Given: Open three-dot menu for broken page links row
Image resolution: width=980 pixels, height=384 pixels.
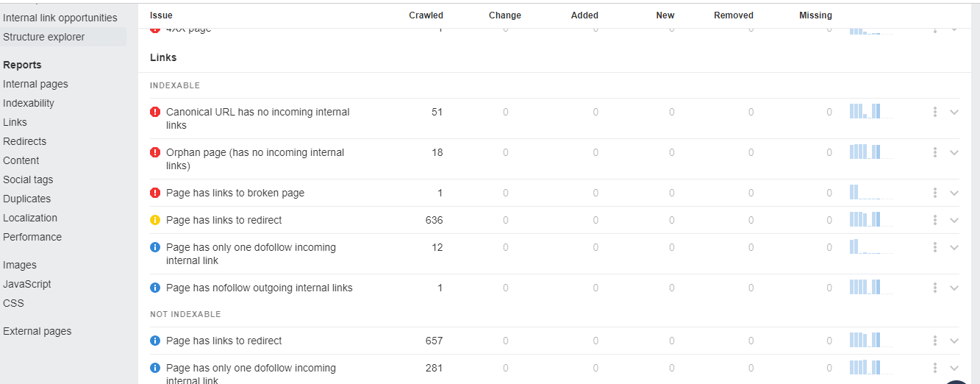Looking at the screenshot, I should point(934,193).
